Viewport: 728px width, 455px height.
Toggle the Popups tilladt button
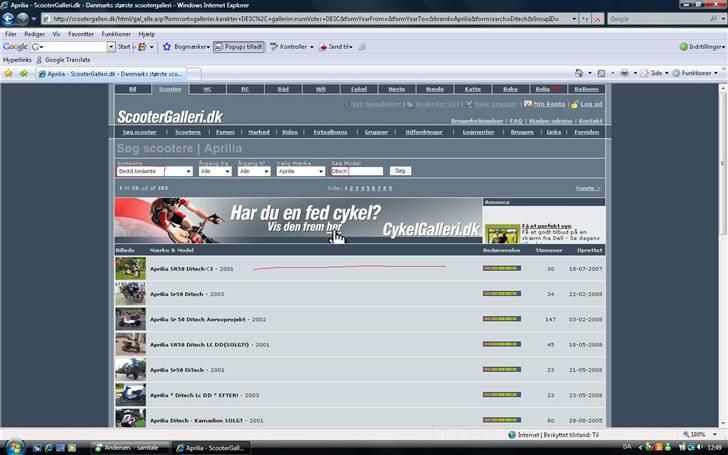click(x=238, y=47)
